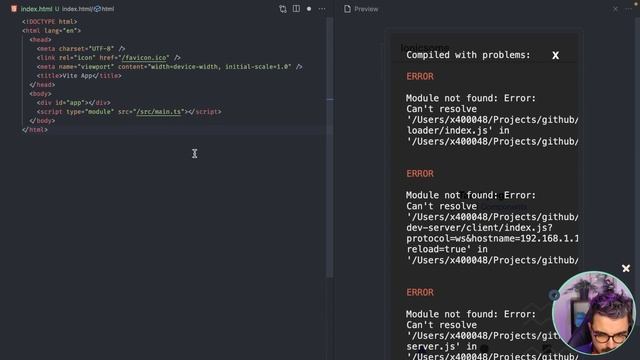Viewport: 640px width, 360px height.
Task: Click the Vite App title text line
Action: (x=79, y=76)
